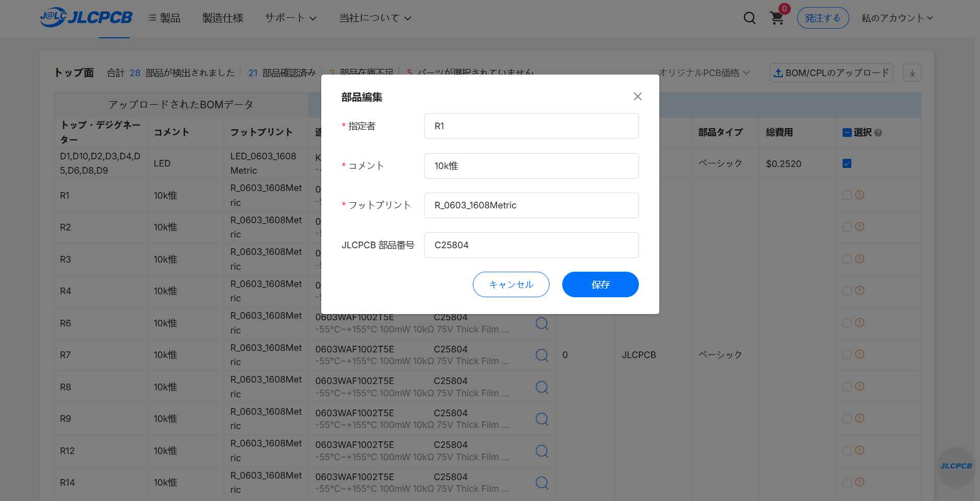Viewport: 980px width, 501px height.
Task: Save the part edit with 保存
Action: pos(601,284)
